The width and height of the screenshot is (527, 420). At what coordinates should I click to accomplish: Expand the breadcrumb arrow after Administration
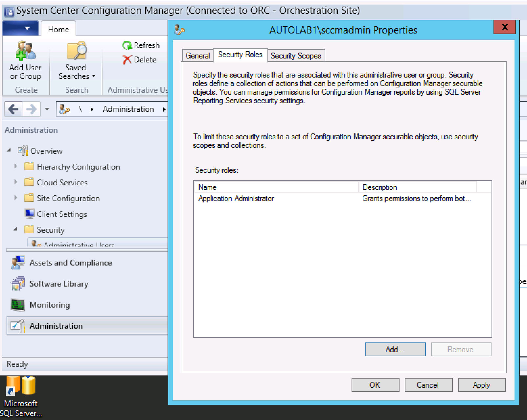click(x=164, y=109)
